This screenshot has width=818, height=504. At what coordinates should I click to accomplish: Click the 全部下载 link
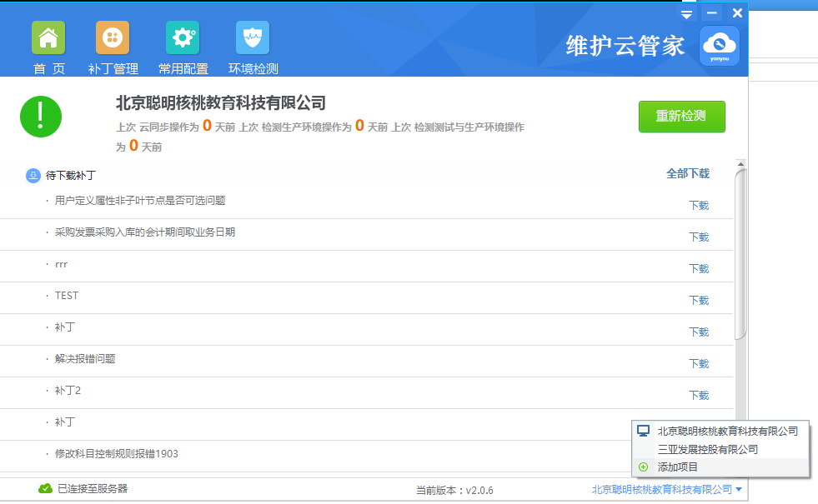coord(688,173)
